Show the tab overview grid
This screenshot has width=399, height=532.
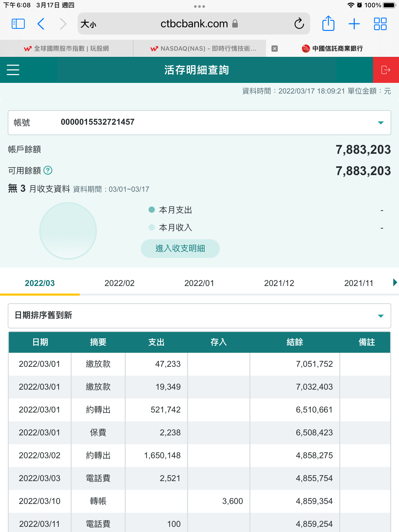380,24
